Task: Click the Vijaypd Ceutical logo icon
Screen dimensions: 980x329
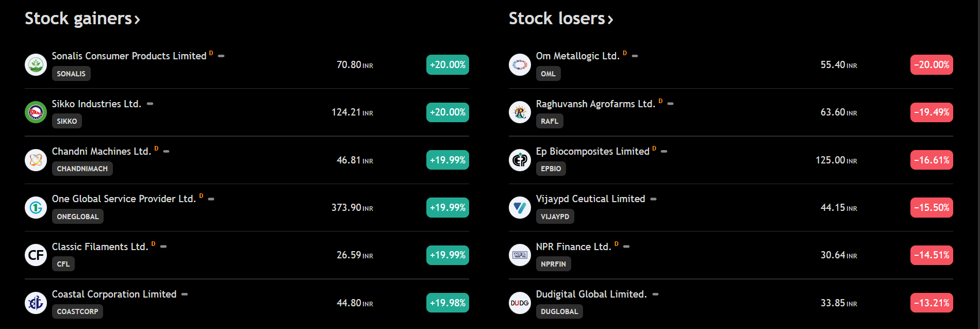Action: click(520, 207)
